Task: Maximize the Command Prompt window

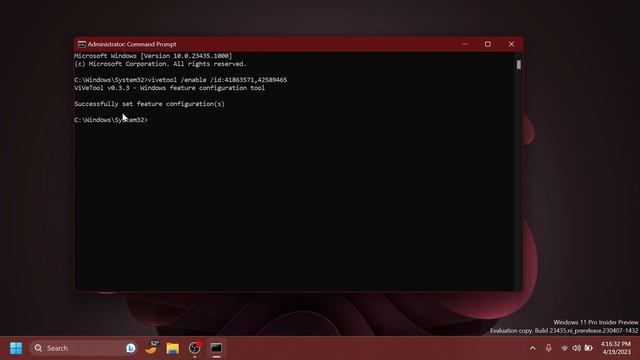Action: point(488,44)
